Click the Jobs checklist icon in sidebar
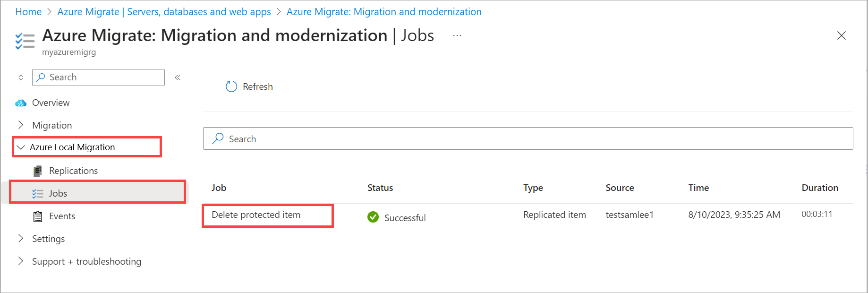This screenshot has height=293, width=868. tap(38, 193)
